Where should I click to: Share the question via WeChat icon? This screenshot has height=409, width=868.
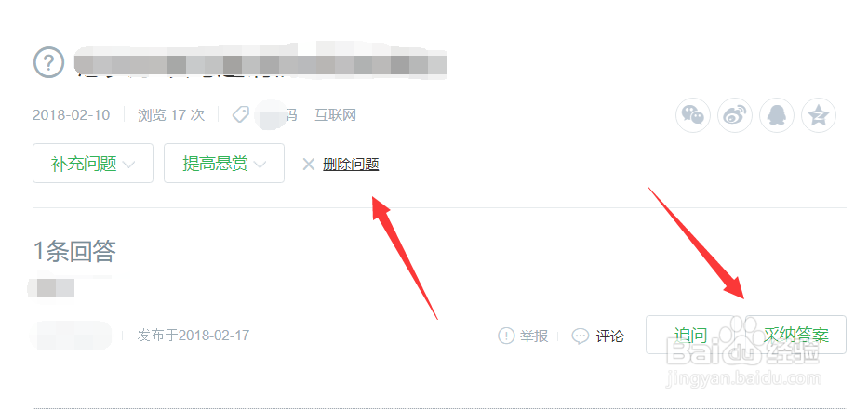[x=692, y=115]
